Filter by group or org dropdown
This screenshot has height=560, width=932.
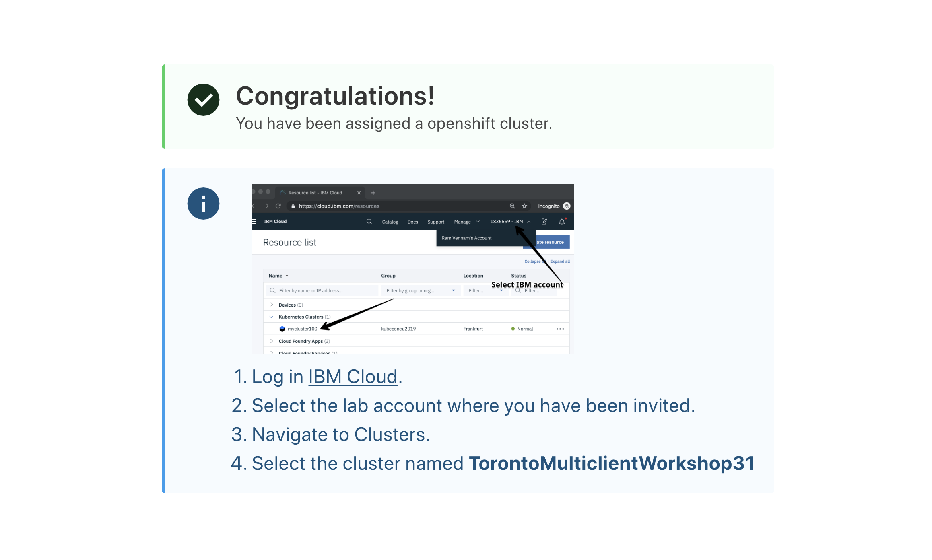pyautogui.click(x=418, y=290)
